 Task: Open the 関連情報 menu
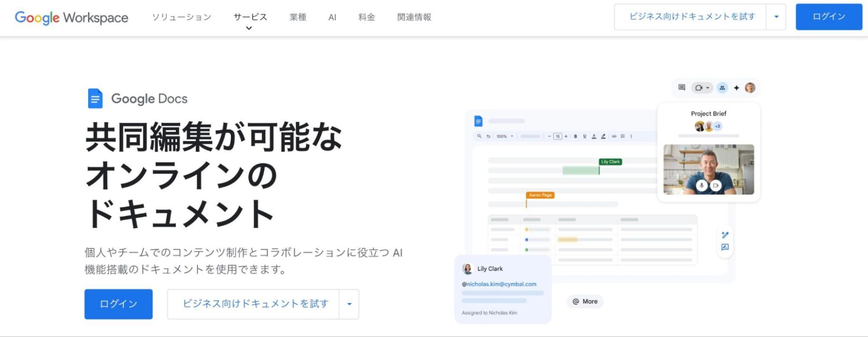tap(414, 17)
